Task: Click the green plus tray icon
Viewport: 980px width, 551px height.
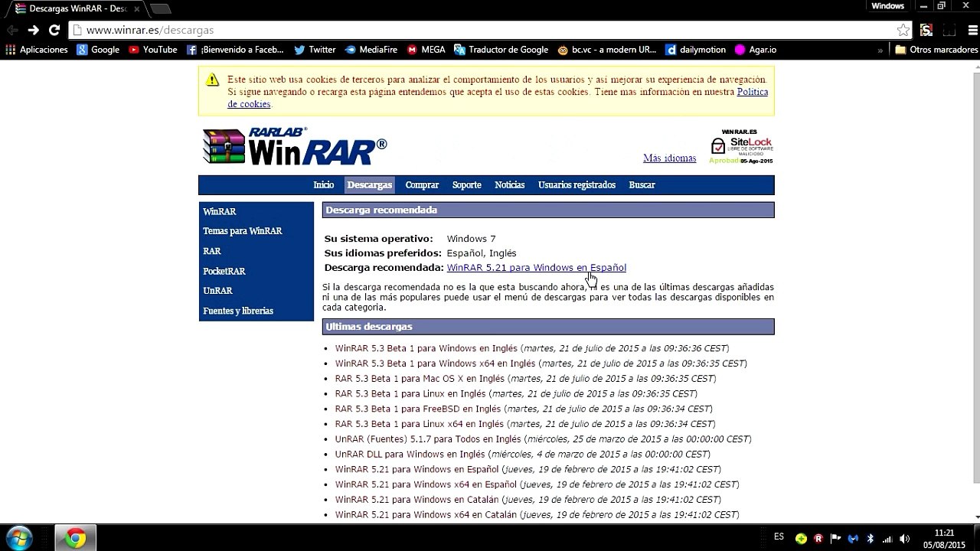Action: pos(801,538)
